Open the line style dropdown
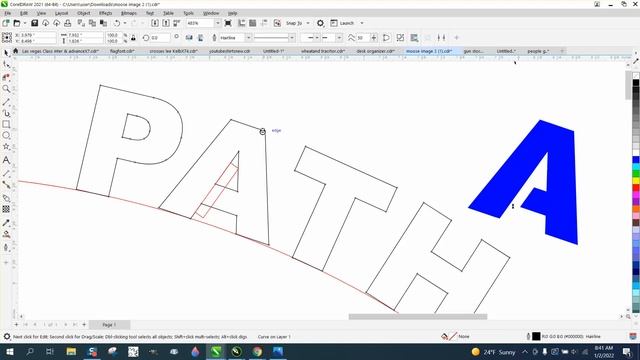 point(291,38)
